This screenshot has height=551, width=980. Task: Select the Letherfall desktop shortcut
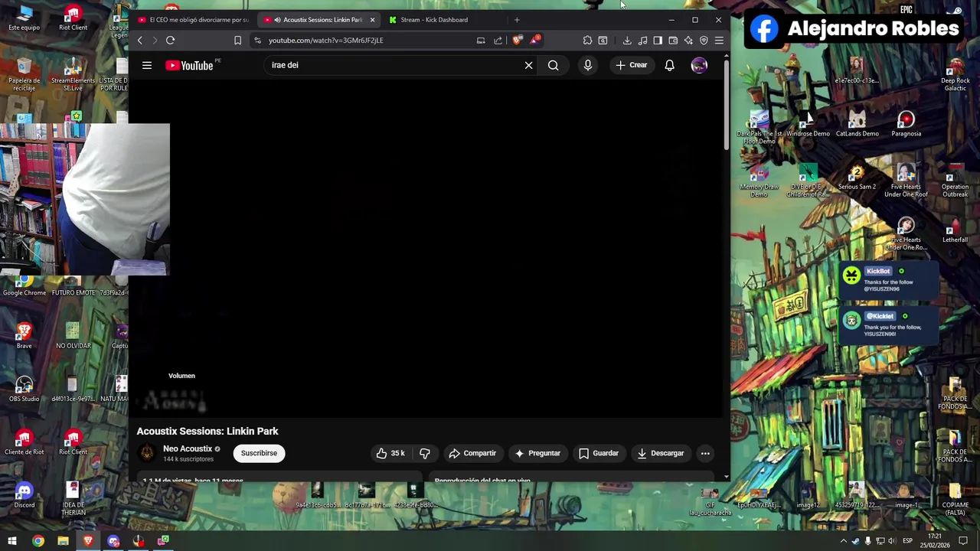(x=955, y=230)
